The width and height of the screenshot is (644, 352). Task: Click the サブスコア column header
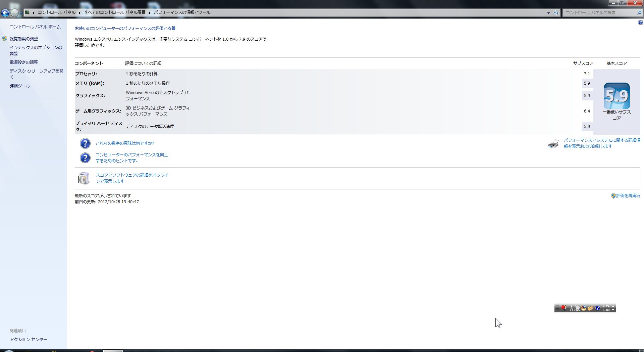pyautogui.click(x=583, y=63)
